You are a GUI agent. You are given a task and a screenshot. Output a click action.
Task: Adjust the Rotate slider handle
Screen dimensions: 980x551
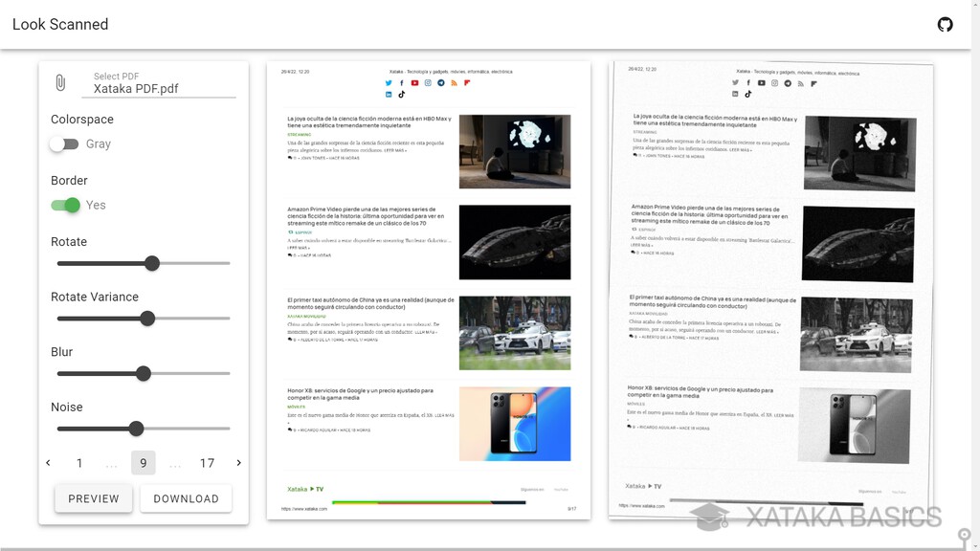click(152, 262)
